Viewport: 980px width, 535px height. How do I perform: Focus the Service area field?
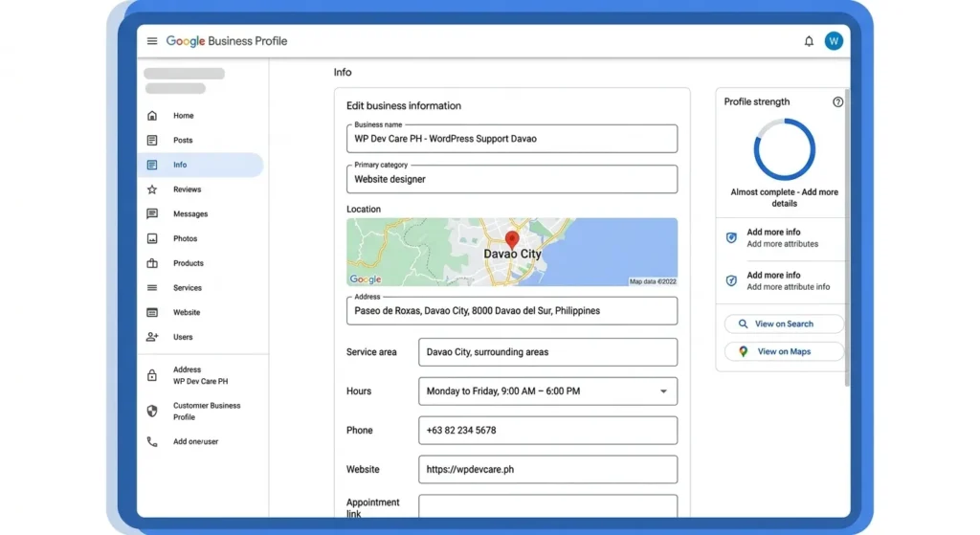point(547,352)
